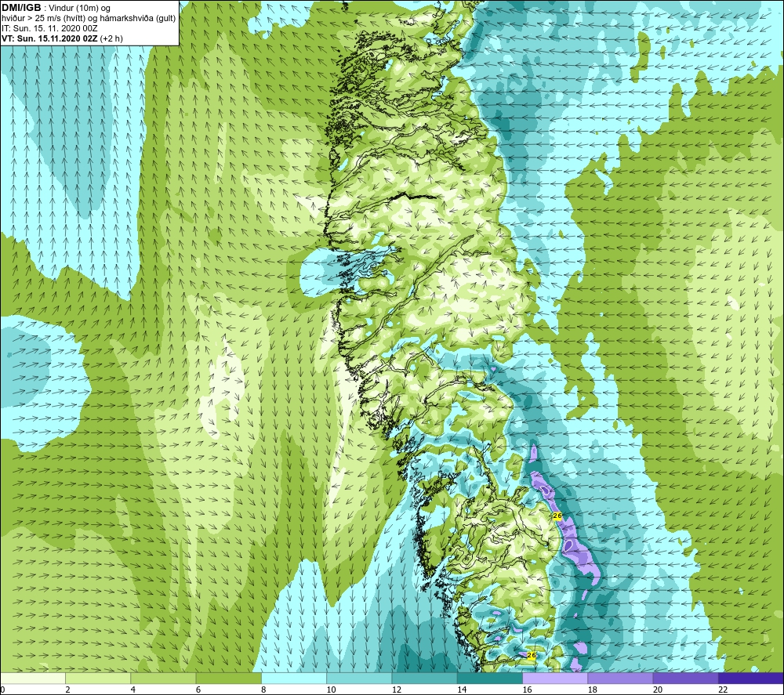Click the 20–22 m/s violet legend swatch
The height and width of the screenshot is (695, 784).
(x=685, y=679)
